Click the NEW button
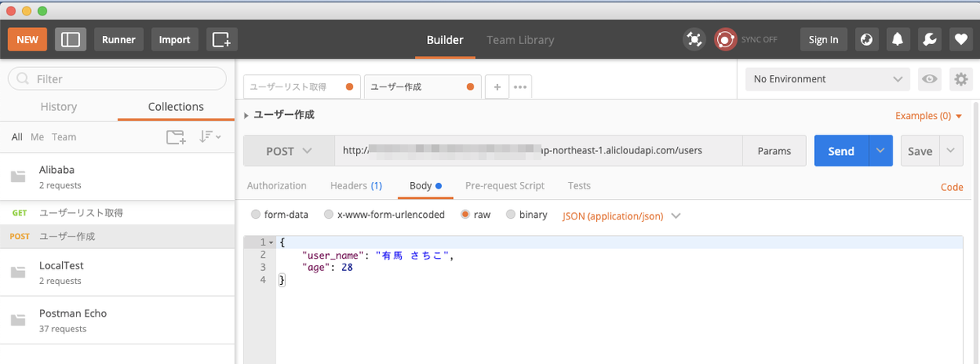Viewport: 980px width, 364px height. point(27,39)
